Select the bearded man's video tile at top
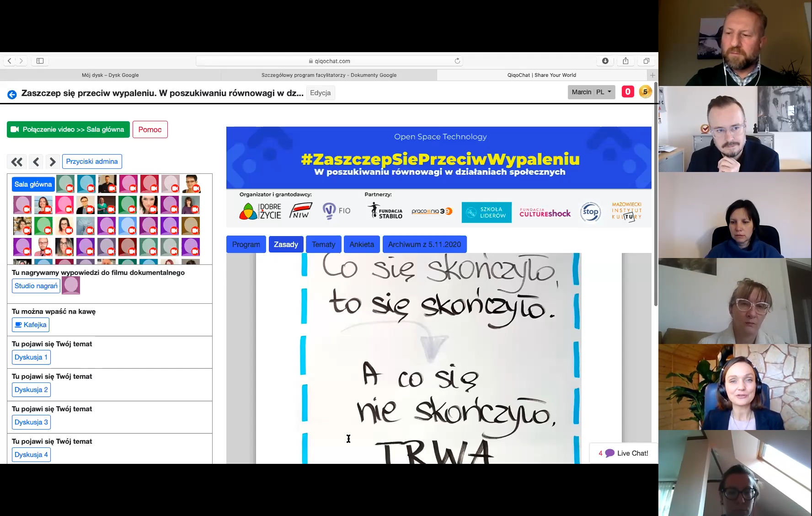Viewport: 812px width, 516px height. (735, 43)
